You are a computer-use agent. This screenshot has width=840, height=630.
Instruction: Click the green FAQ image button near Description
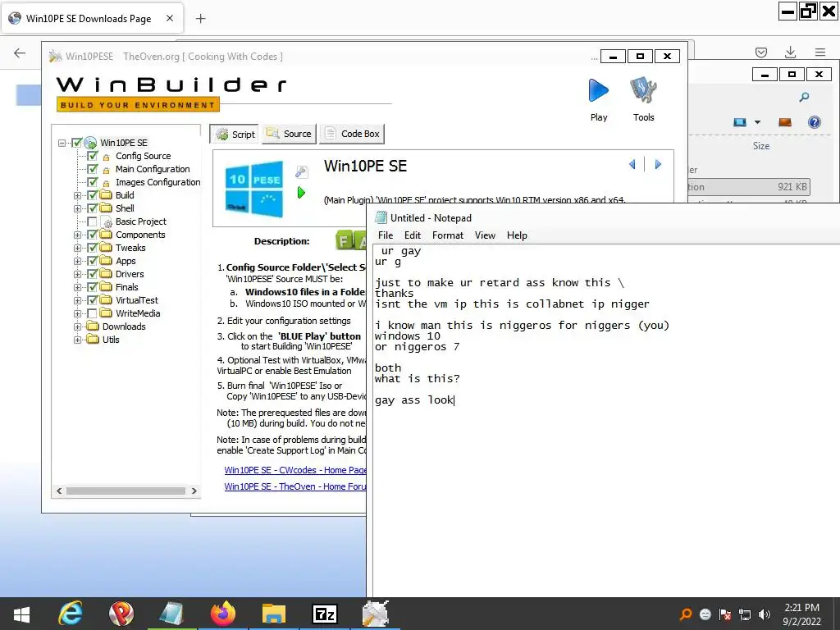351,241
